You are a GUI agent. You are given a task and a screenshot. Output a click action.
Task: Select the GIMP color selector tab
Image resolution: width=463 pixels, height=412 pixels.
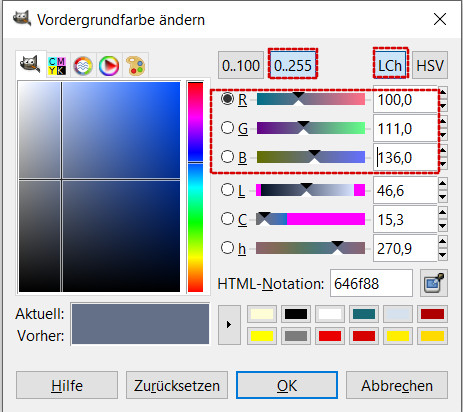[30, 64]
